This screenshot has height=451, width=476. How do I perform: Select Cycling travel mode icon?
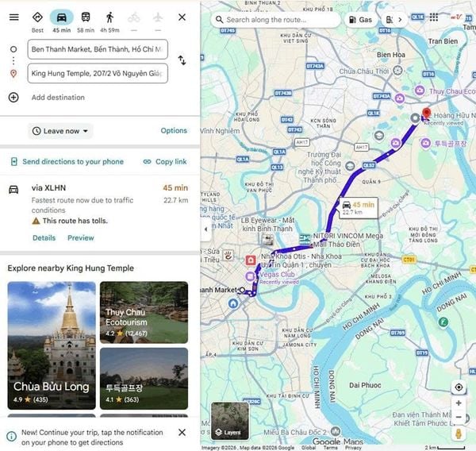pyautogui.click(x=134, y=18)
